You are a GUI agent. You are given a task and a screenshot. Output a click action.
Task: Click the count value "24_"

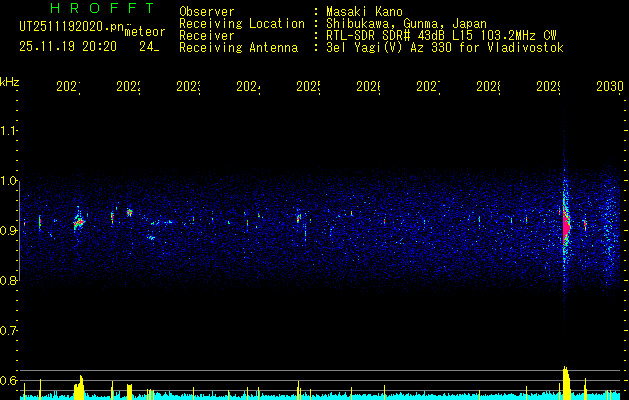(149, 47)
